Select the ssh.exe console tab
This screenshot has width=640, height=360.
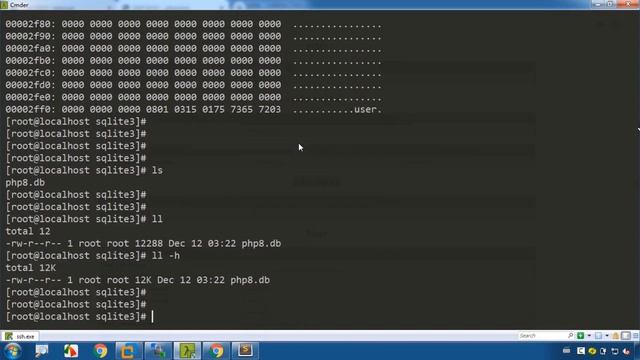click(x=21, y=336)
